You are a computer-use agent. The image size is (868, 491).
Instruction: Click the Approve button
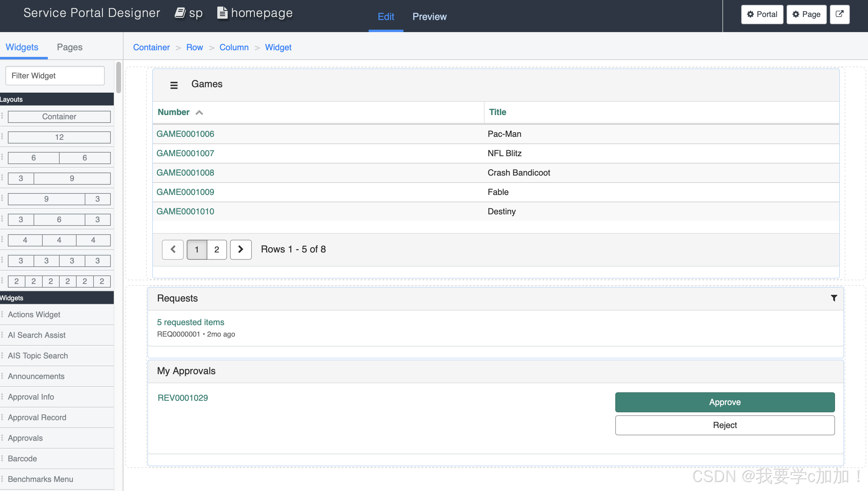725,402
